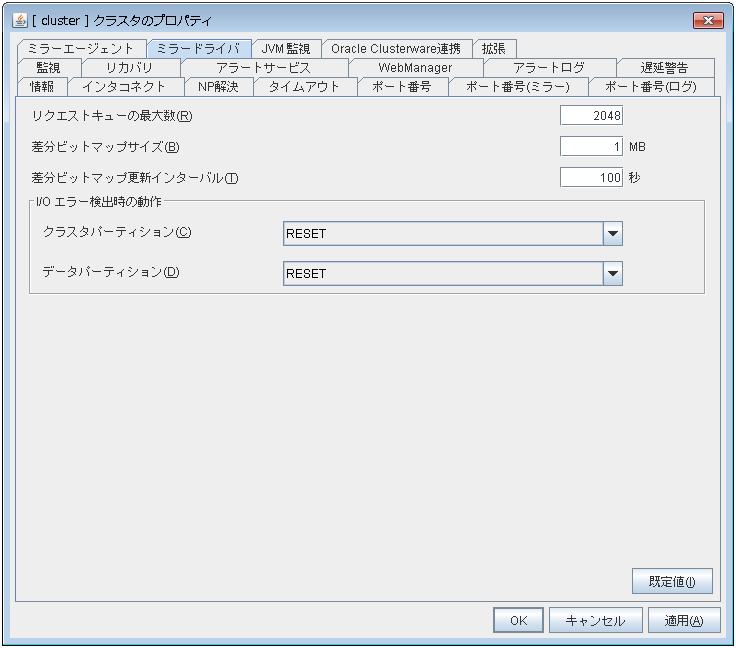Select the NP解決 tab

[x=218, y=86]
